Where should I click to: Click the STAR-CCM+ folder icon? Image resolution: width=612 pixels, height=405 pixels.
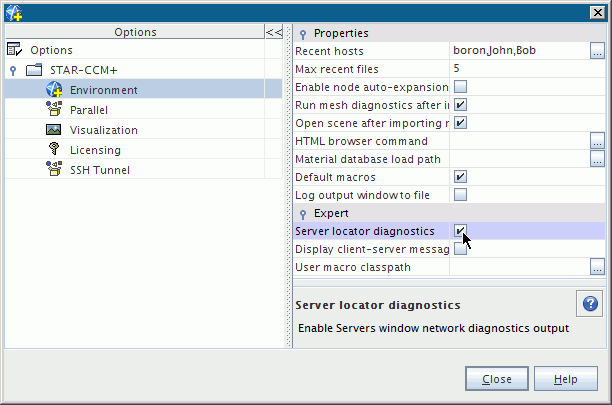tap(34, 70)
